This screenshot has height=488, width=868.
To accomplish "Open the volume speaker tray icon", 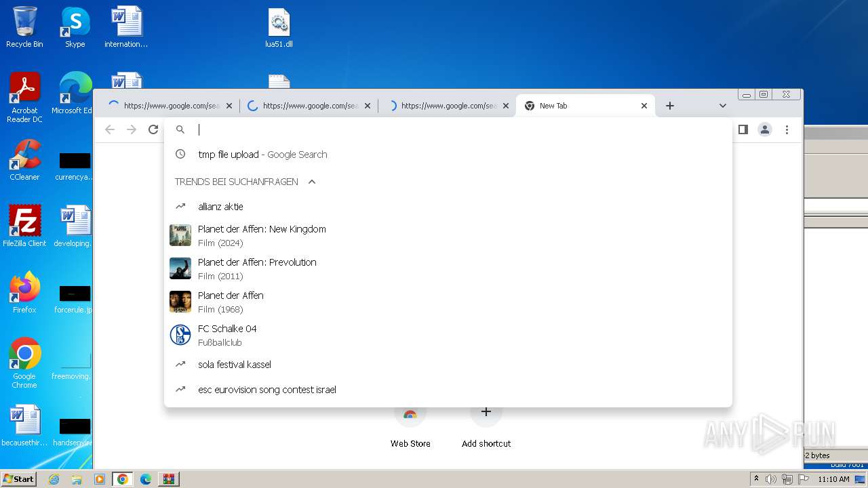I will (771, 479).
